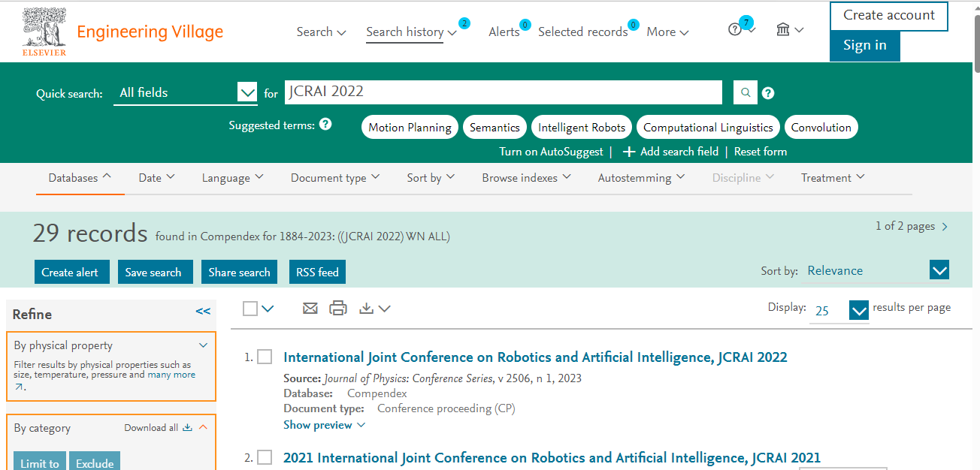Open the More menu
Screen dimensions: 980x470
pos(667,32)
